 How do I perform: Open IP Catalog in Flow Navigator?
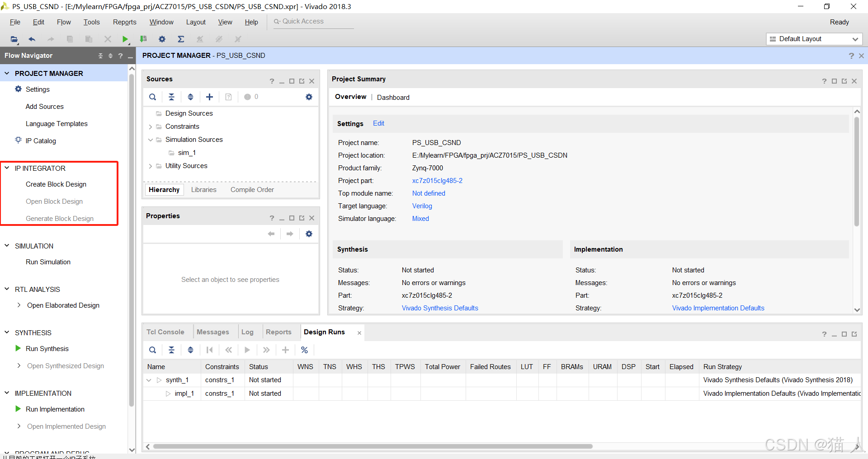(x=41, y=141)
